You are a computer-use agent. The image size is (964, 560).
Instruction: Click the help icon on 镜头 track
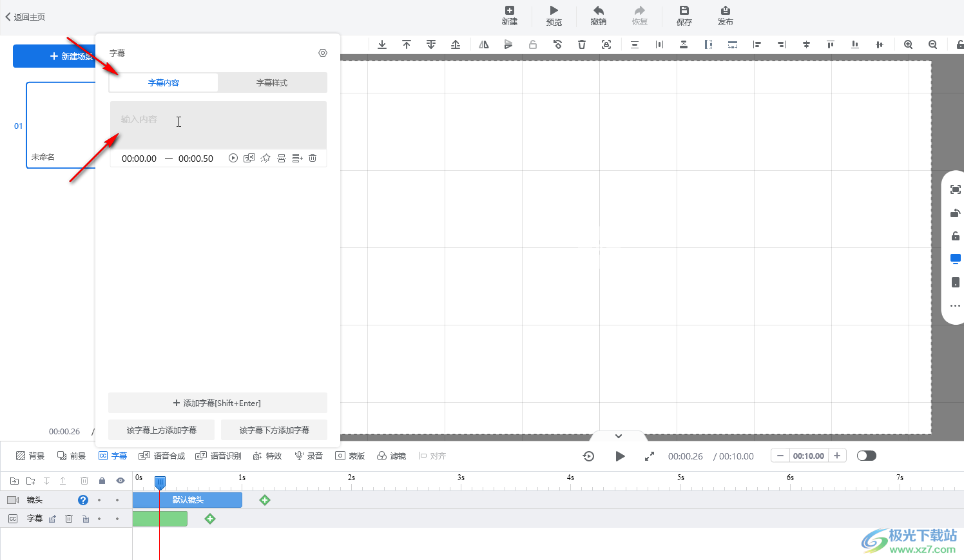pyautogui.click(x=83, y=500)
